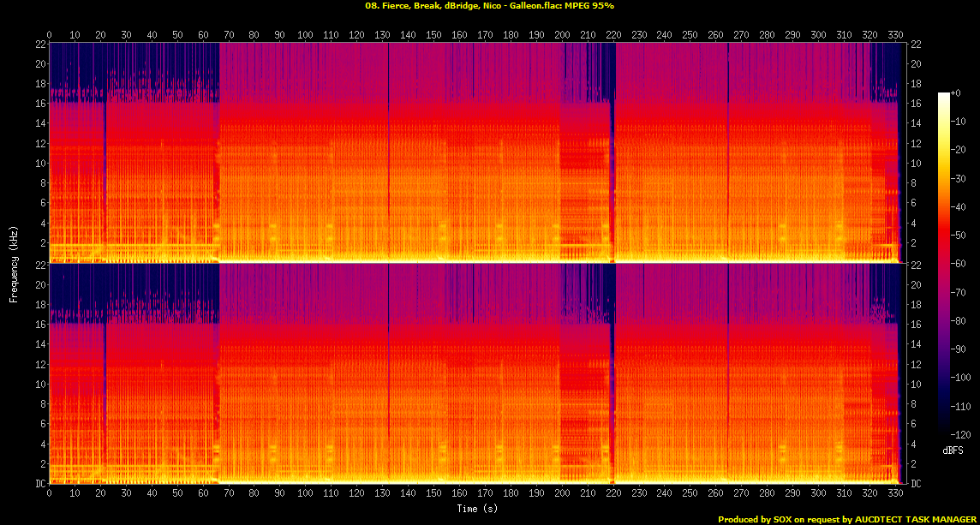Image resolution: width=980 pixels, height=525 pixels.
Task: Click the '-120' value on the dBFS scale
Action: (x=959, y=433)
